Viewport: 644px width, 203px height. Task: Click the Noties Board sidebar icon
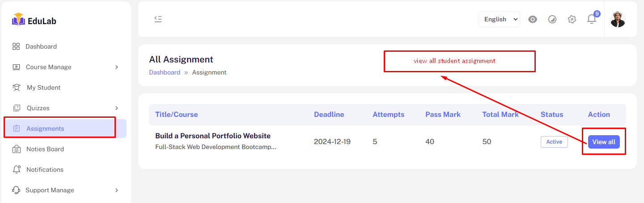coord(17,149)
